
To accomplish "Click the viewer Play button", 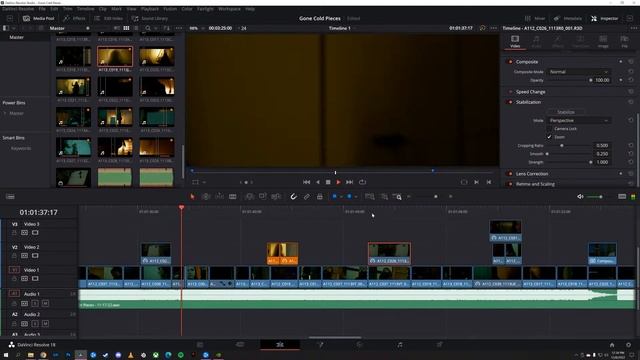I will point(338,182).
